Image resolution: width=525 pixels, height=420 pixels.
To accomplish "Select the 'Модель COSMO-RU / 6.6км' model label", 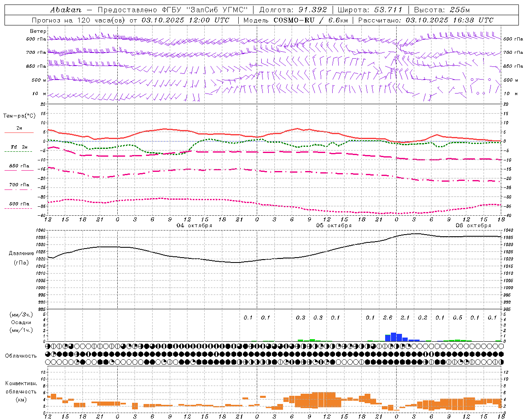I will [296, 20].
